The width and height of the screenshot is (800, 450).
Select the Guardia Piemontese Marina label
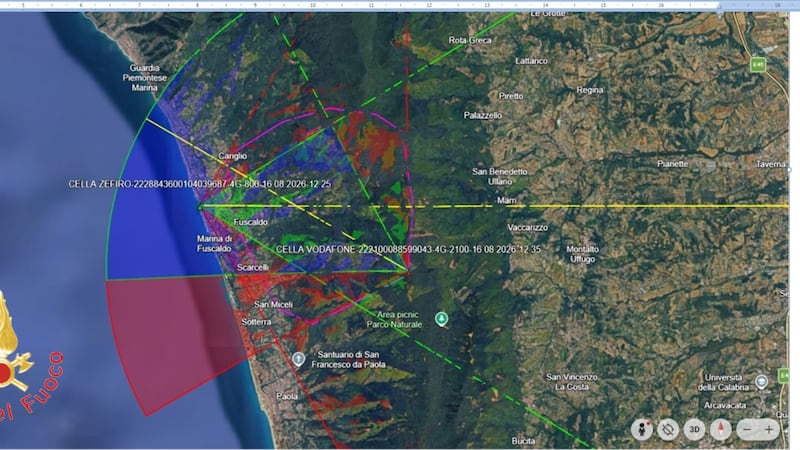pyautogui.click(x=144, y=78)
